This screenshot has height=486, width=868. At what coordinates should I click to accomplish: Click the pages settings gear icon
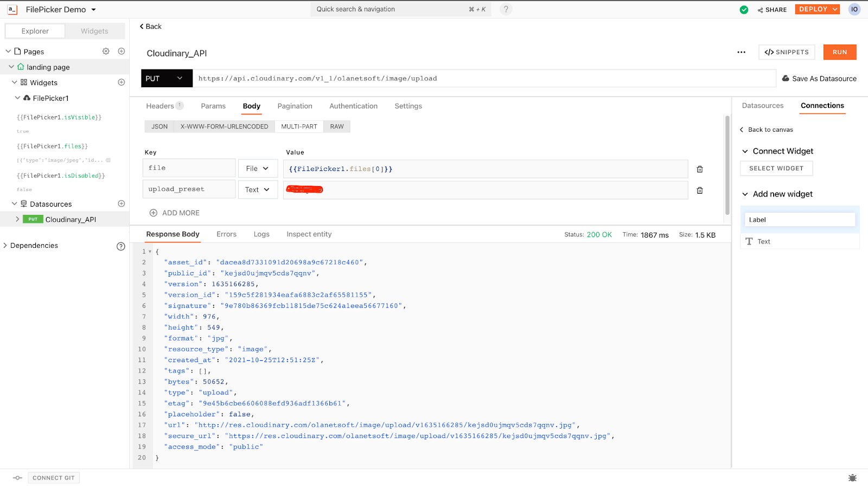(x=106, y=52)
